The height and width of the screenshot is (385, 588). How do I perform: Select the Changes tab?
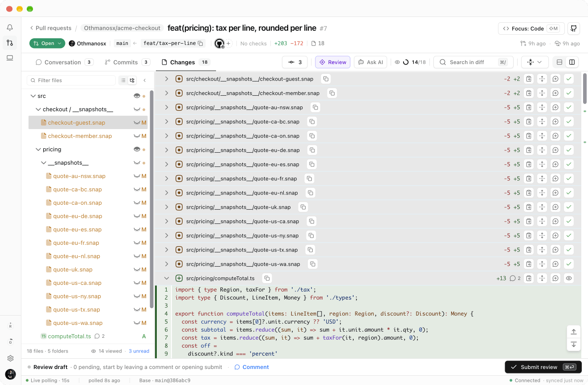pos(186,62)
